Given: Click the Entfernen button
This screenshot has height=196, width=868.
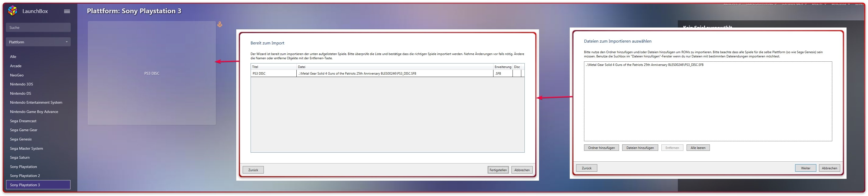Looking at the screenshot, I should point(672,148).
